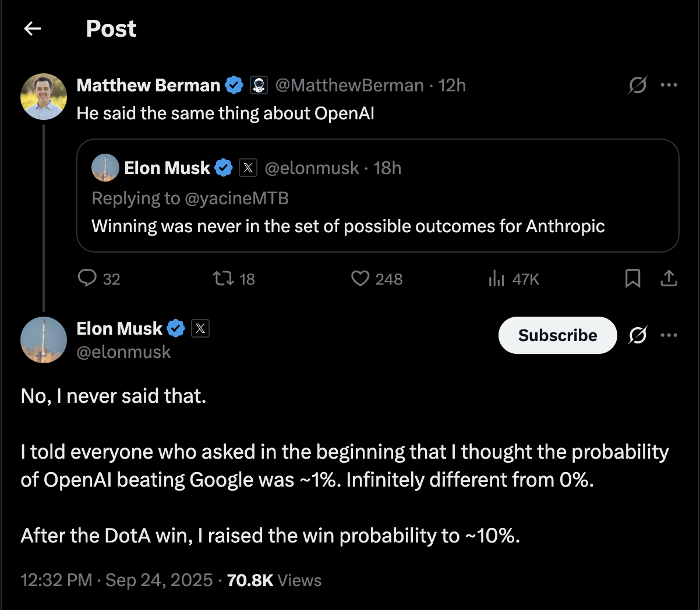Open more options menu on Elon Musk's reply
The height and width of the screenshot is (610, 700).
pos(669,335)
